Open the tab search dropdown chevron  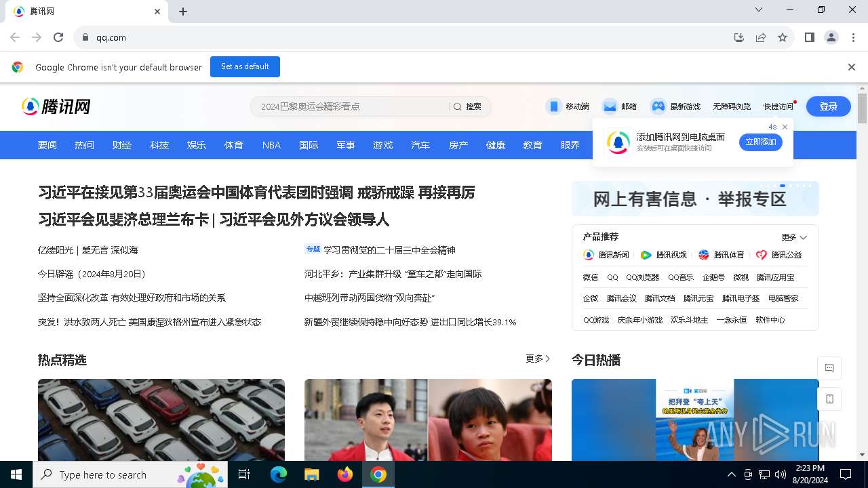pyautogui.click(x=759, y=9)
